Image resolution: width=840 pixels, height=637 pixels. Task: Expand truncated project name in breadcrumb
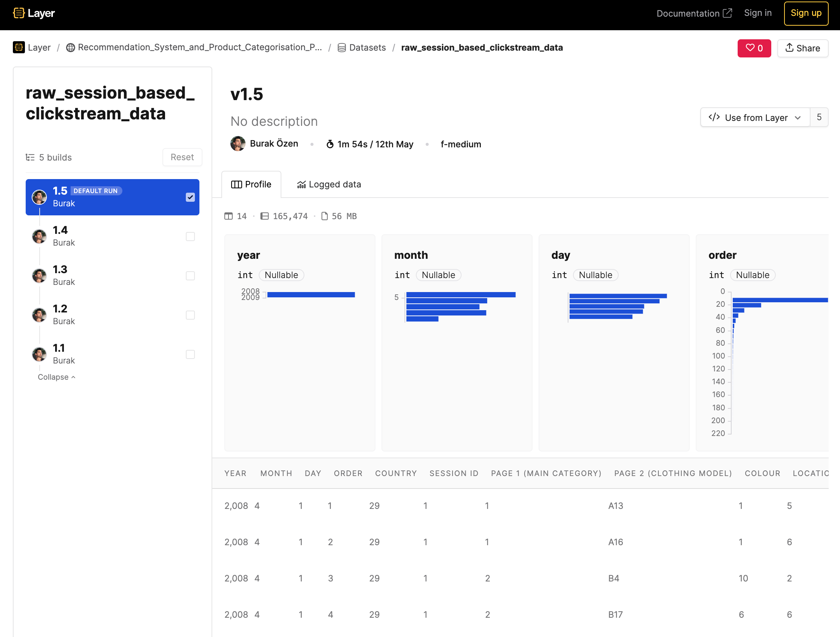point(200,48)
